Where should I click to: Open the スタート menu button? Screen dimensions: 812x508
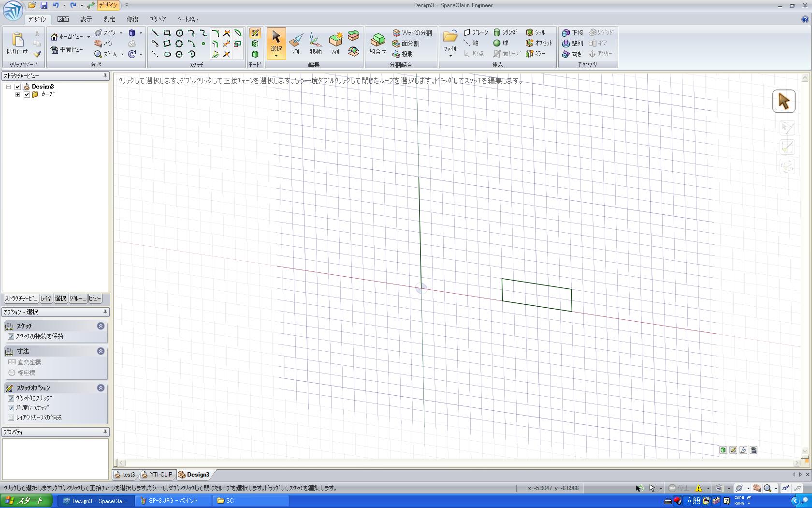(x=26, y=501)
